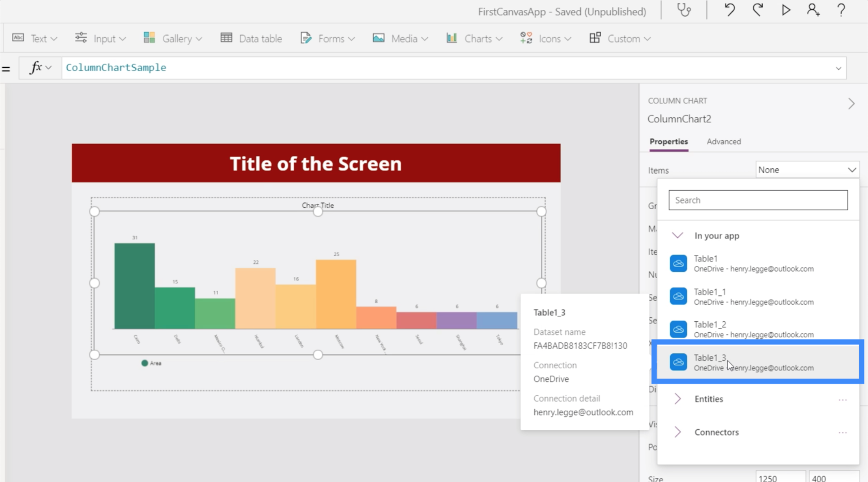Click the Custom component icon

tap(595, 38)
